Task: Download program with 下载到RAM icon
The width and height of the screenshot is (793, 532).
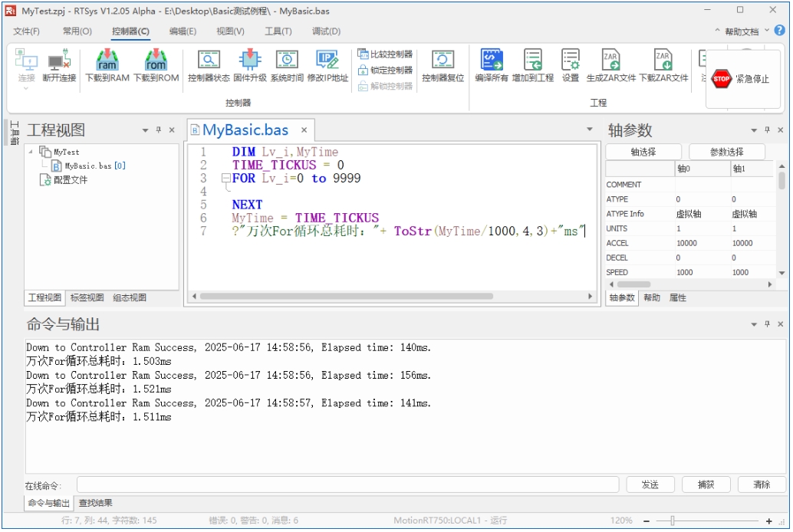Action: (107, 60)
